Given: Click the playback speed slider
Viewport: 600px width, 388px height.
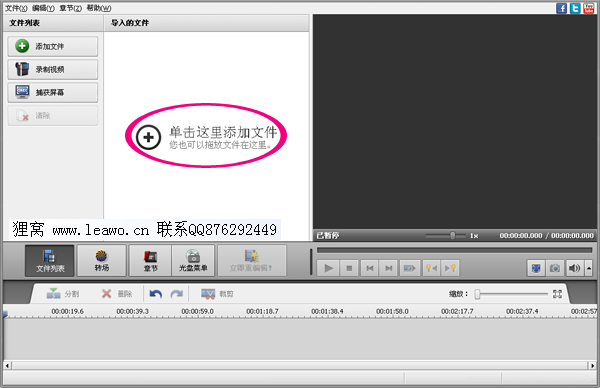Looking at the screenshot, I should click(x=446, y=236).
